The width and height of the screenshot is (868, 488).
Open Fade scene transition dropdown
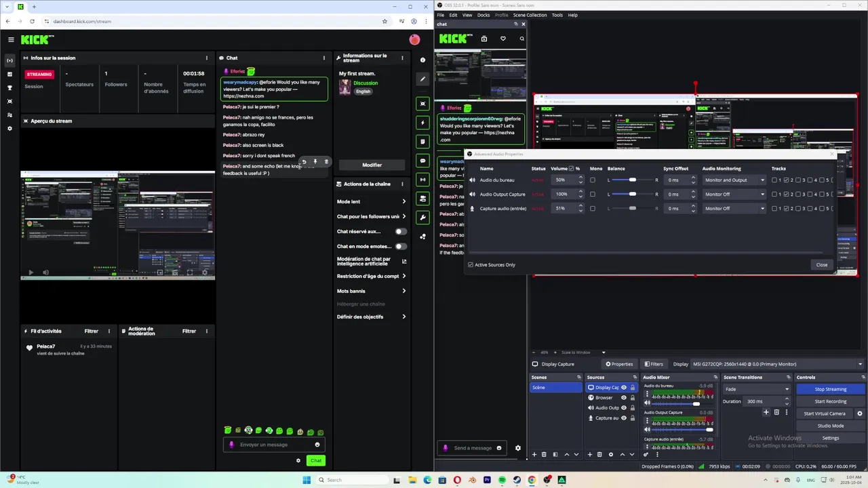757,389
